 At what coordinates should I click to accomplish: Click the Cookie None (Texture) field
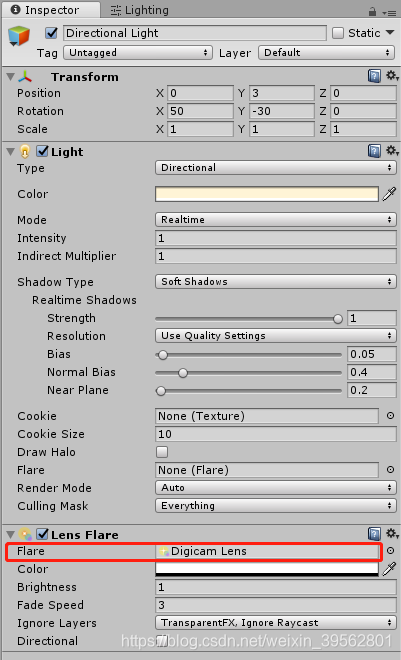(267, 416)
